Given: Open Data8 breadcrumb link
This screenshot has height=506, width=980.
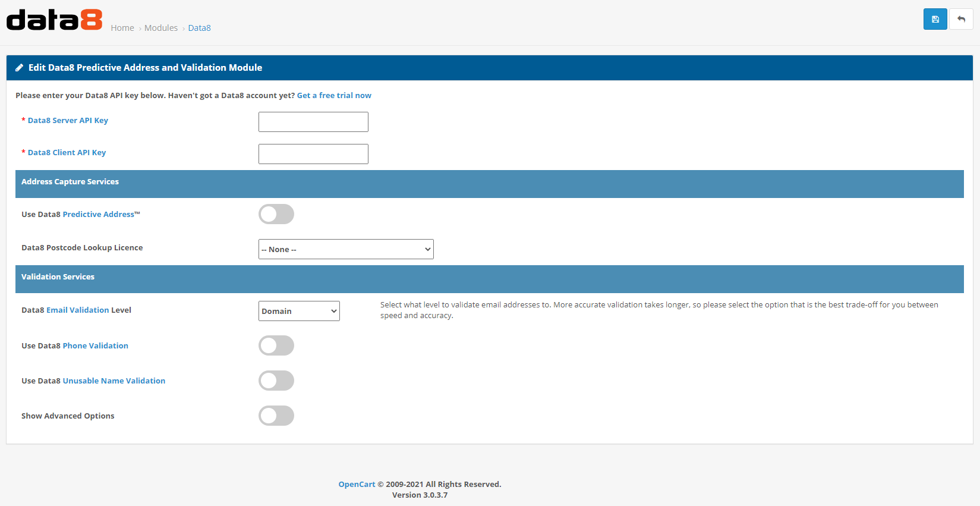Looking at the screenshot, I should 200,28.
